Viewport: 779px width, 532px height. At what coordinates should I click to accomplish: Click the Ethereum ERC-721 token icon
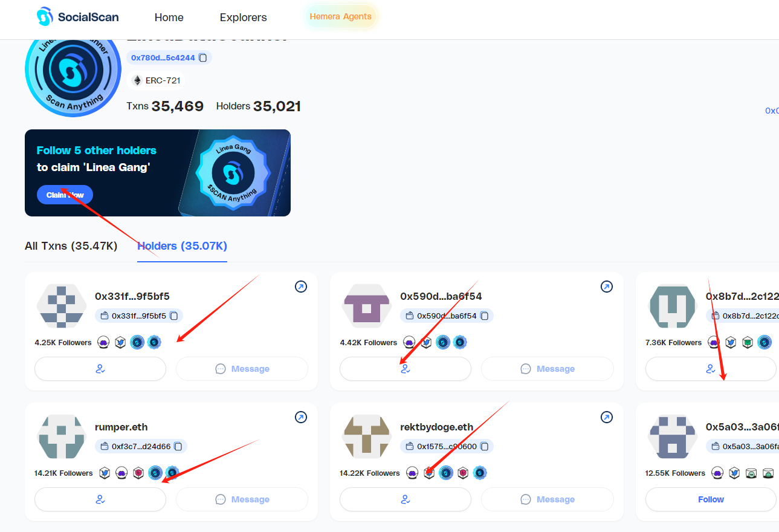[x=137, y=80]
